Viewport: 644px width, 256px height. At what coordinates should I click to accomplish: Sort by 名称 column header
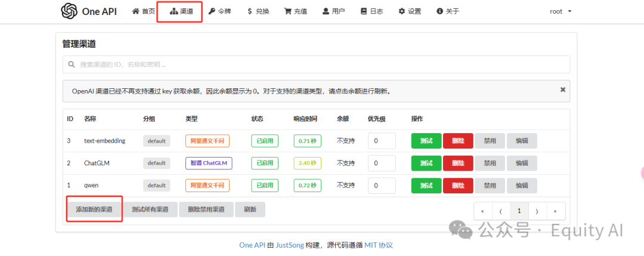point(90,119)
